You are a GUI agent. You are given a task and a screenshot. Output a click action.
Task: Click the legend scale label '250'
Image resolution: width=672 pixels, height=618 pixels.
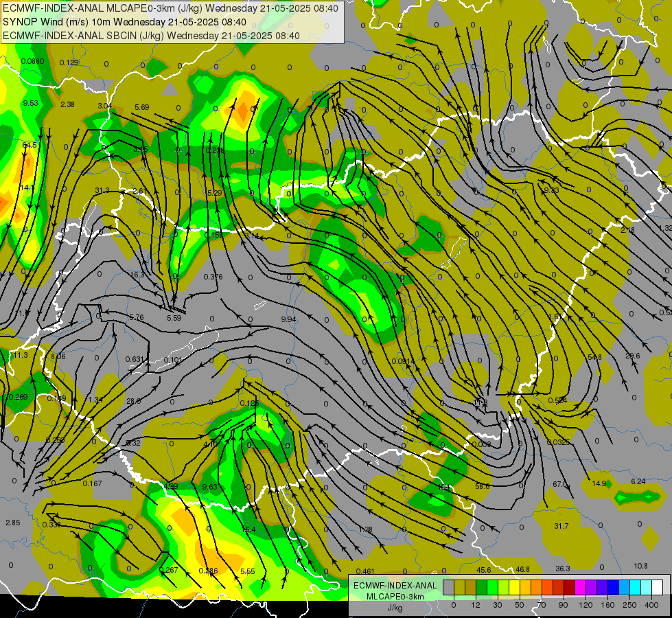point(629,605)
